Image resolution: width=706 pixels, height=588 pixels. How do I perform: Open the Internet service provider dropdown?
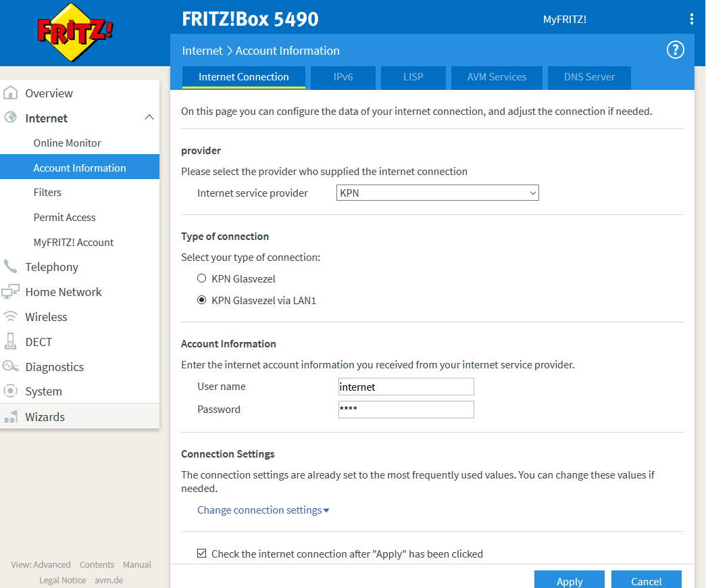point(437,193)
